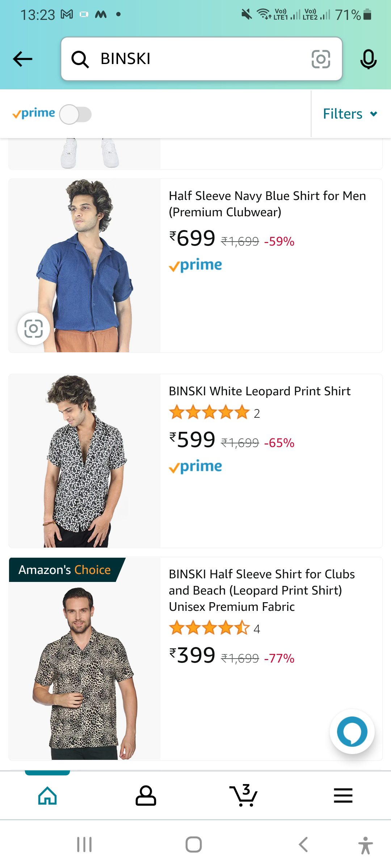Open the hamburger menu tab
391x868 pixels.
pos(343,796)
